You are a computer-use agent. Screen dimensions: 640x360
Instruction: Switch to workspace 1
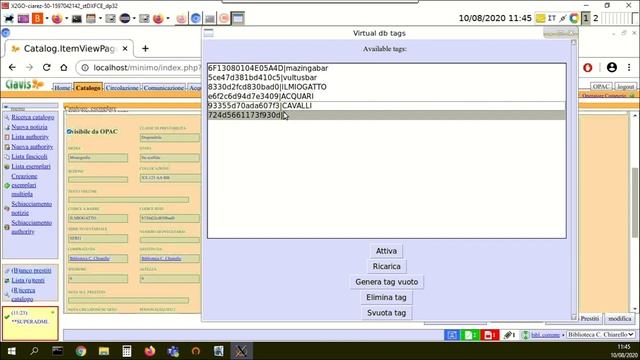tap(586, 18)
